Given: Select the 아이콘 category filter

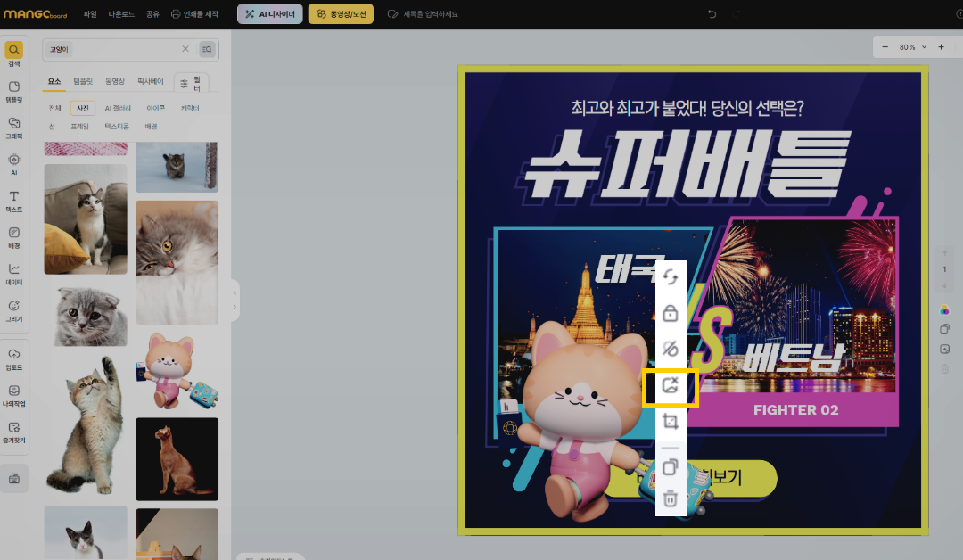Looking at the screenshot, I should coord(155,108).
